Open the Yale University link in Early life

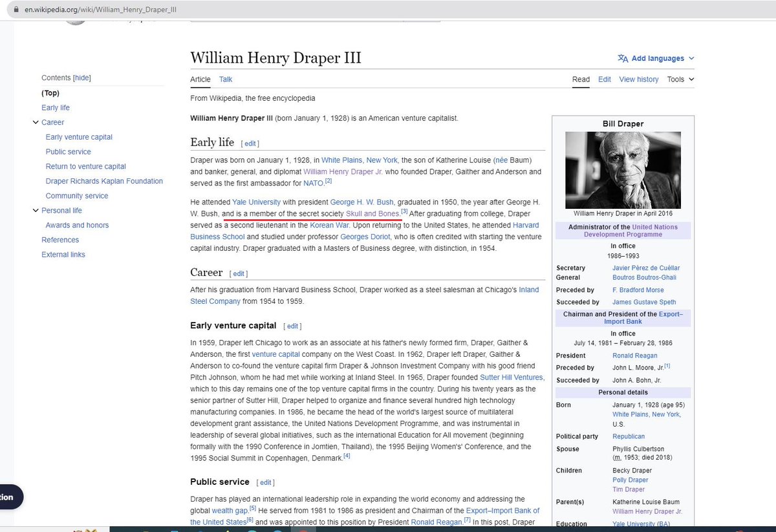coord(257,202)
